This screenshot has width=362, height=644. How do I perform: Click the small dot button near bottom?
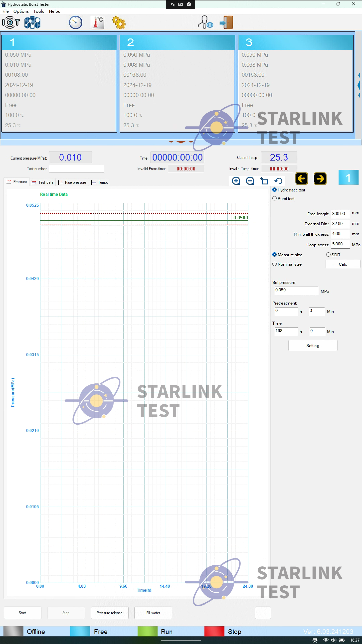pyautogui.click(x=263, y=613)
